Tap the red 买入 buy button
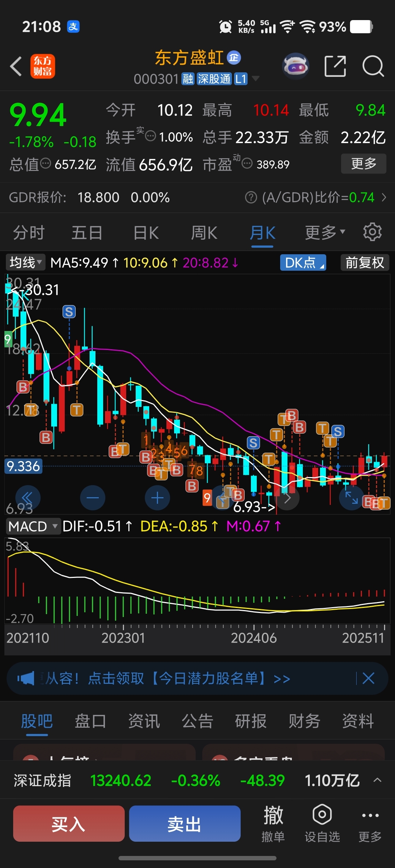 [69, 823]
